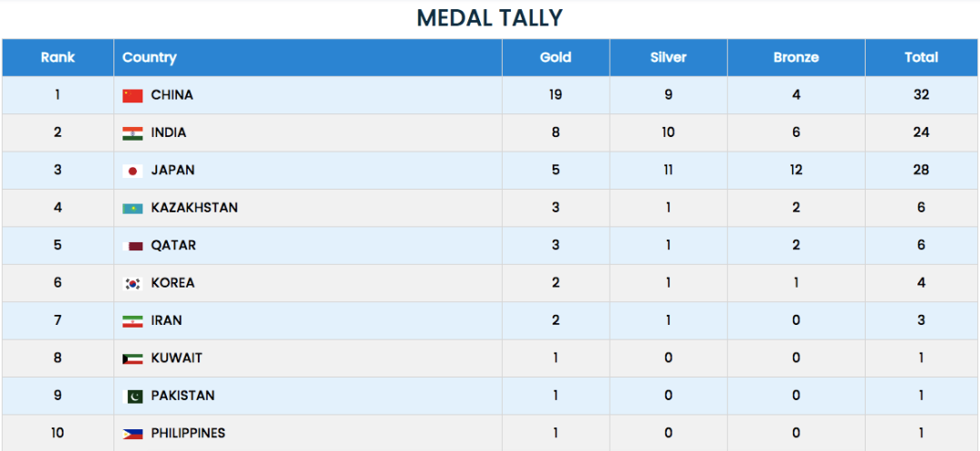Click the Bronze column header

[796, 57]
